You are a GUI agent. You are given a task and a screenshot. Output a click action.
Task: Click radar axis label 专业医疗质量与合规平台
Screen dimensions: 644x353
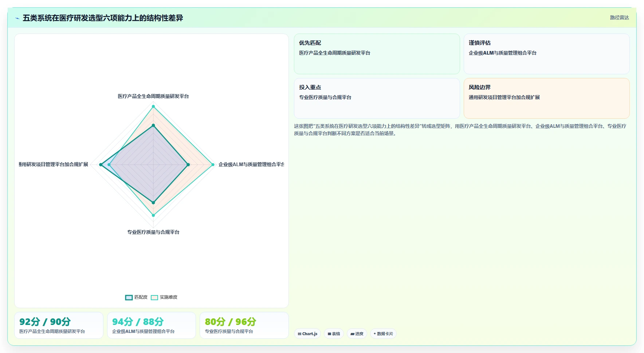tap(153, 232)
